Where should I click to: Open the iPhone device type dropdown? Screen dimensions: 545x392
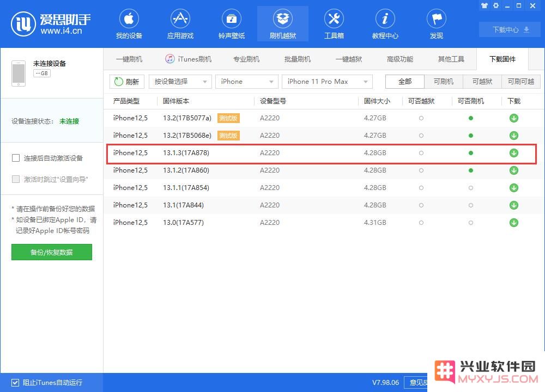pyautogui.click(x=247, y=82)
